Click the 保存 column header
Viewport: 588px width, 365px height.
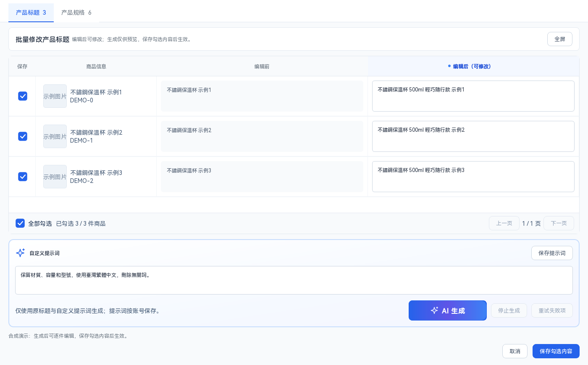[22, 66]
